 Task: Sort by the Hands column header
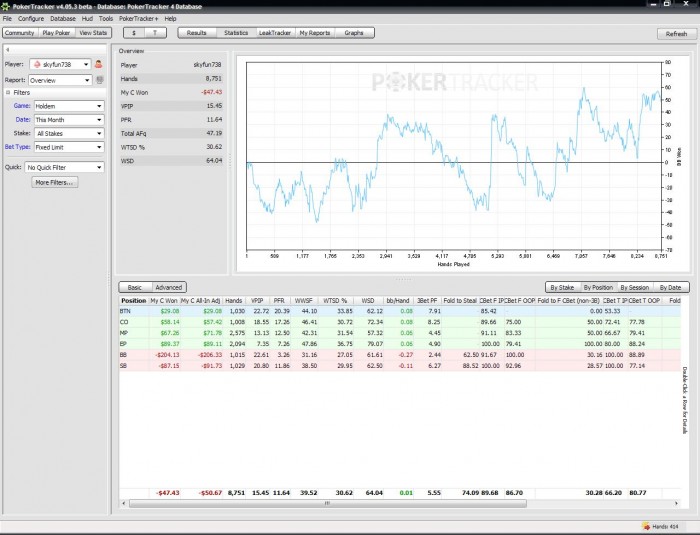(x=233, y=301)
